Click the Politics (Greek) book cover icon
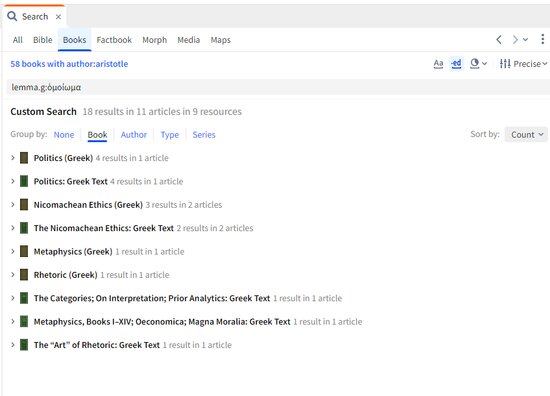 tap(24, 158)
